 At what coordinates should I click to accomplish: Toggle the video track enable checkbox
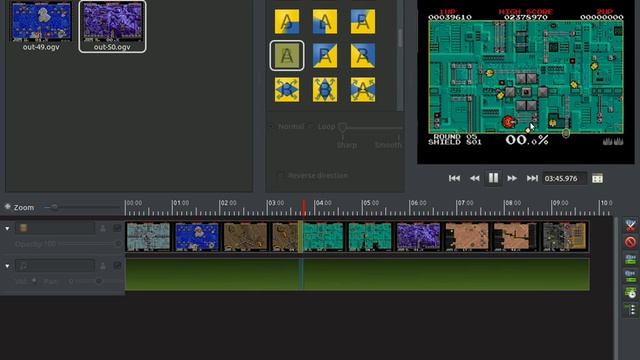117,228
